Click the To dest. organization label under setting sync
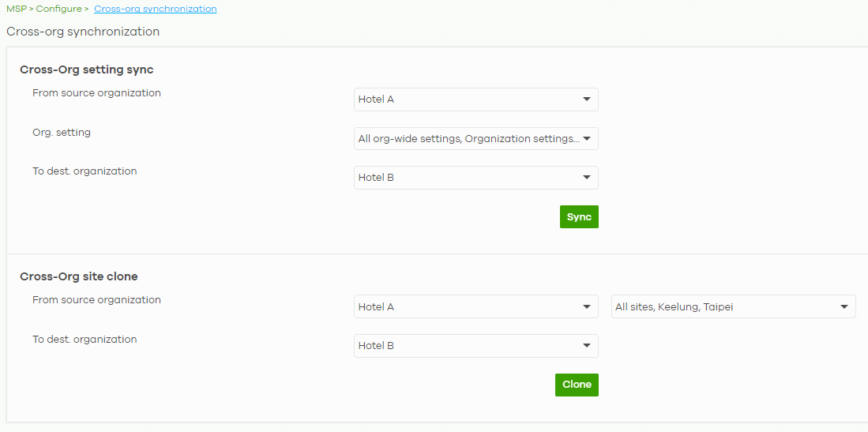The width and height of the screenshot is (868, 432). (85, 171)
